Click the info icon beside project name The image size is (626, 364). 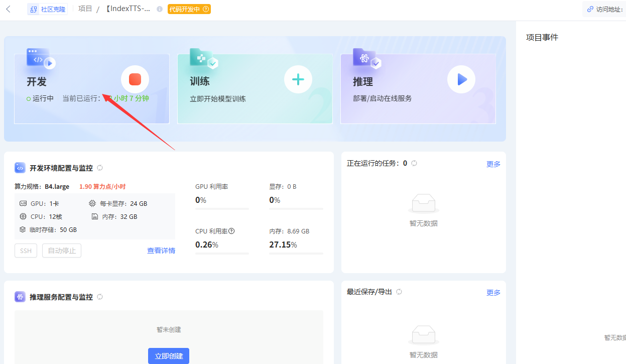pos(160,9)
